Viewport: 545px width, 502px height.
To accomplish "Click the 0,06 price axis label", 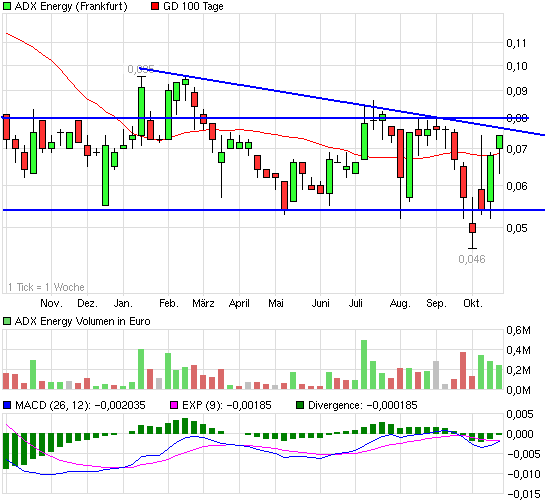I will tap(516, 186).
